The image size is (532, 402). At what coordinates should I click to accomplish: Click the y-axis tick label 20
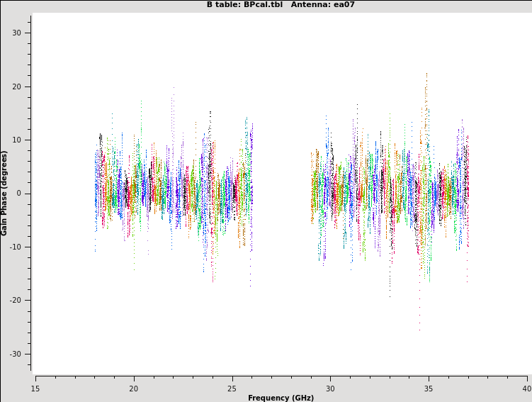point(17,86)
